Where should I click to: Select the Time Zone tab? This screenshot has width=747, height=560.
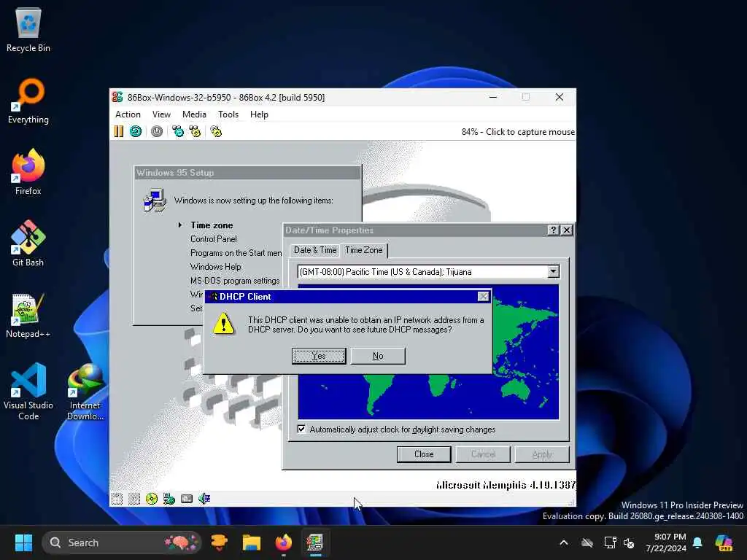pos(363,250)
